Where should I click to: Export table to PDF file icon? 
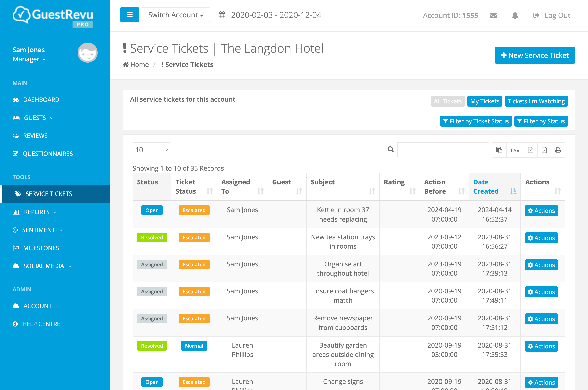pos(544,150)
